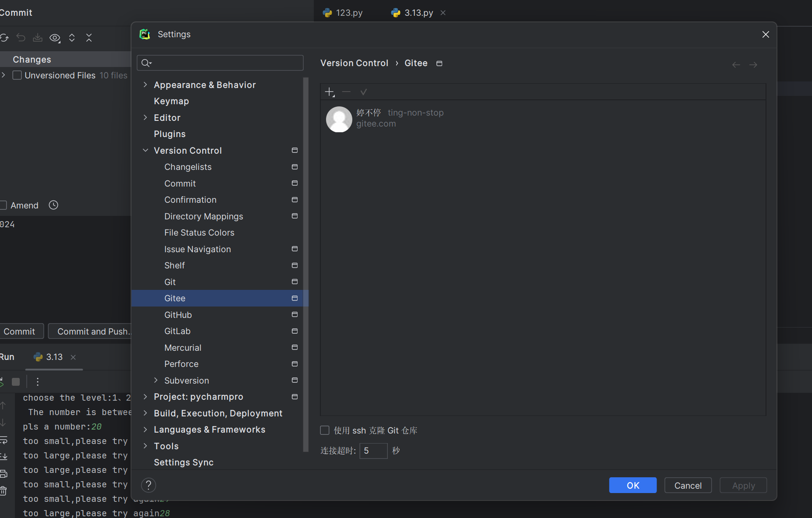The height and width of the screenshot is (518, 812).
Task: Collapse the Version Control tree node
Action: [145, 150]
